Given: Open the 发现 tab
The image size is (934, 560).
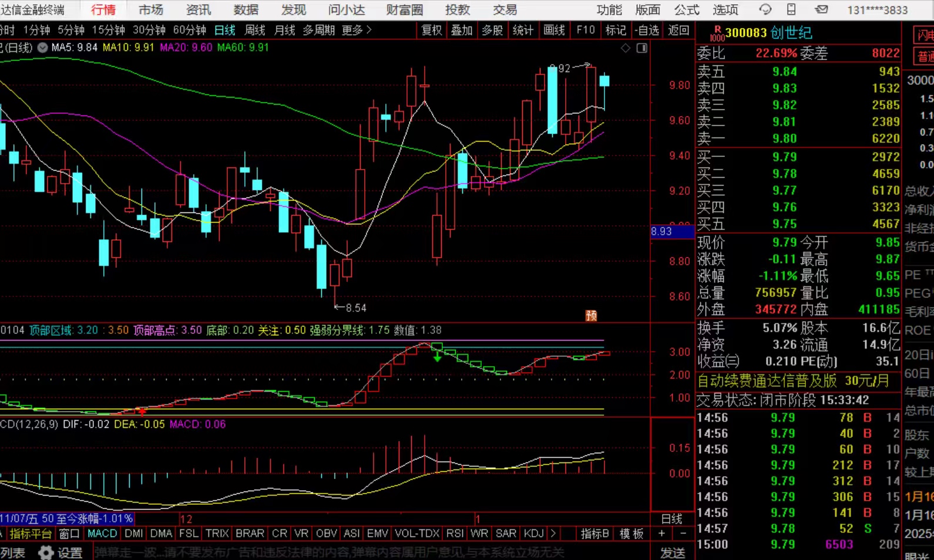Looking at the screenshot, I should coord(294,9).
